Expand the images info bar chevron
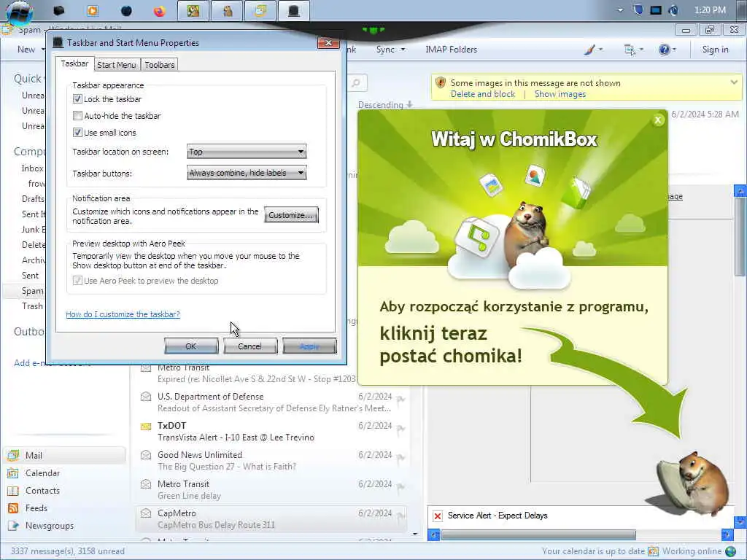 [x=734, y=82]
